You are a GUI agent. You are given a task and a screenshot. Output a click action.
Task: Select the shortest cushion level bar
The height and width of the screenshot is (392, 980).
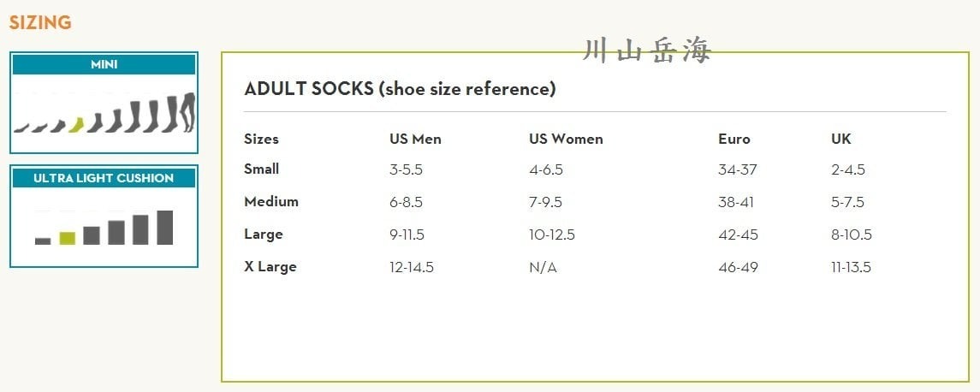point(43,241)
